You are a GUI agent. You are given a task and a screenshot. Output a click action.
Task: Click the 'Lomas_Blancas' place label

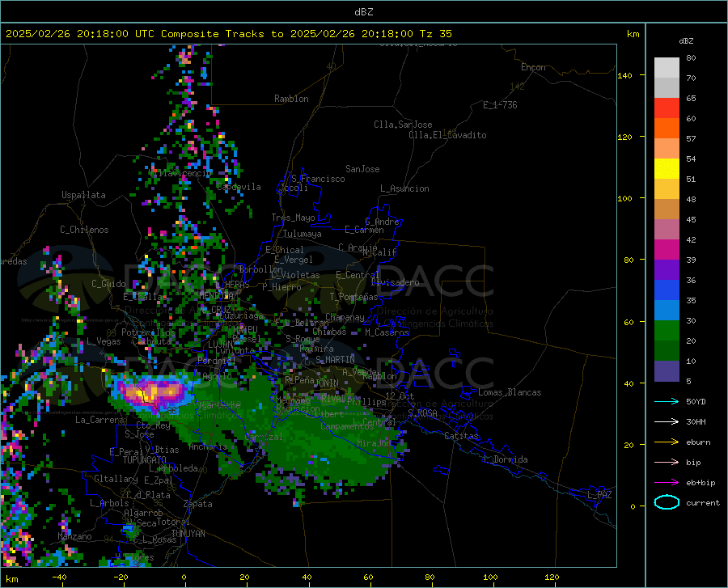tap(510, 392)
